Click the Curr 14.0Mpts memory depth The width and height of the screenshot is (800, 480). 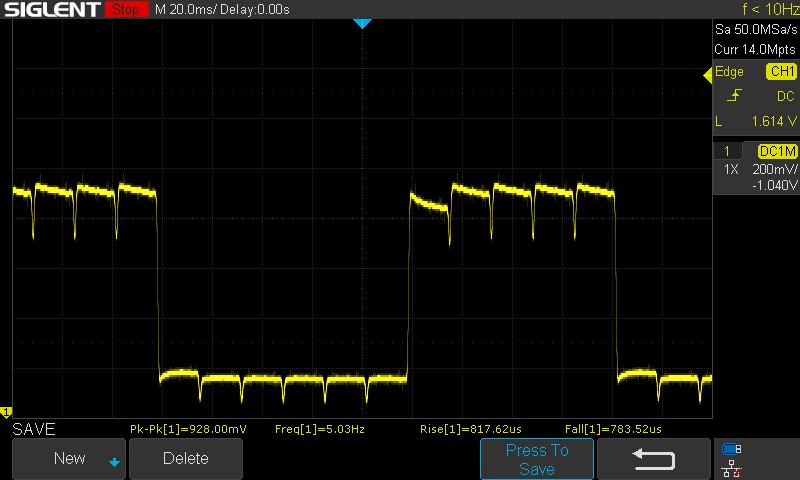pos(755,49)
